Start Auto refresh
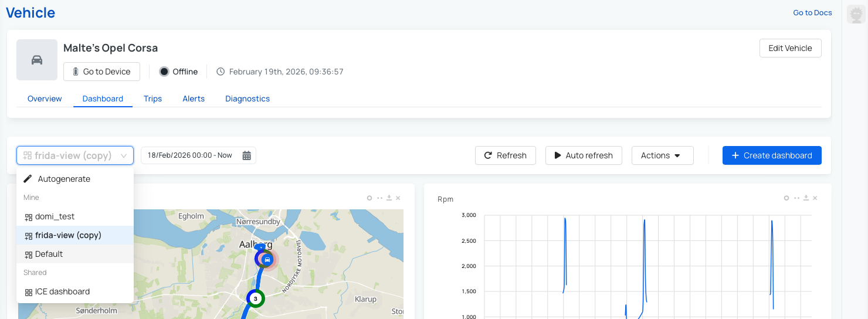868x319 pixels. tap(584, 155)
